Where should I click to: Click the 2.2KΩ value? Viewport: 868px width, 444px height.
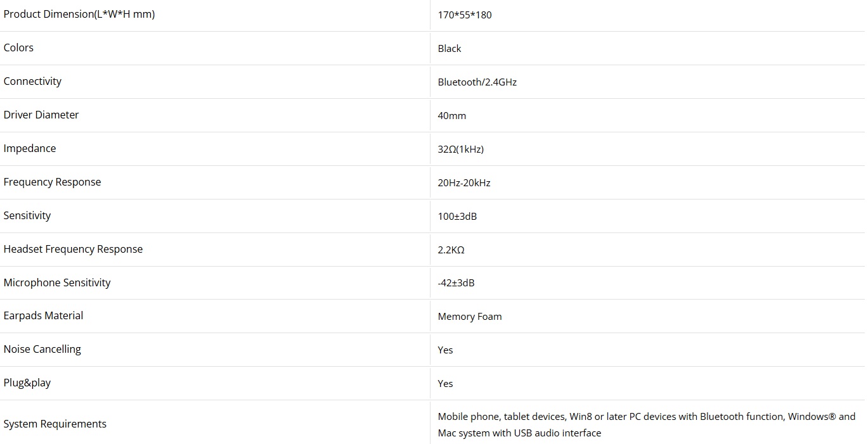coord(451,250)
